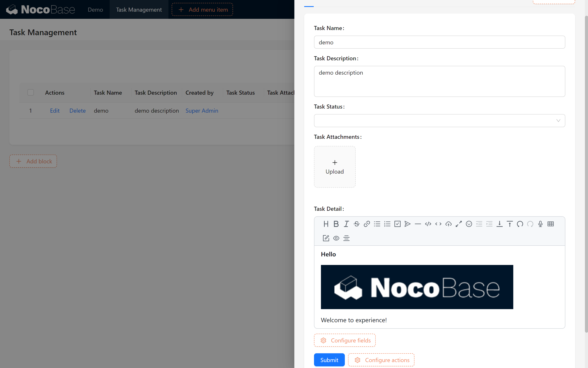This screenshot has width=588, height=368.
Task: Click the Edit link in demo row
Action: [x=55, y=110]
